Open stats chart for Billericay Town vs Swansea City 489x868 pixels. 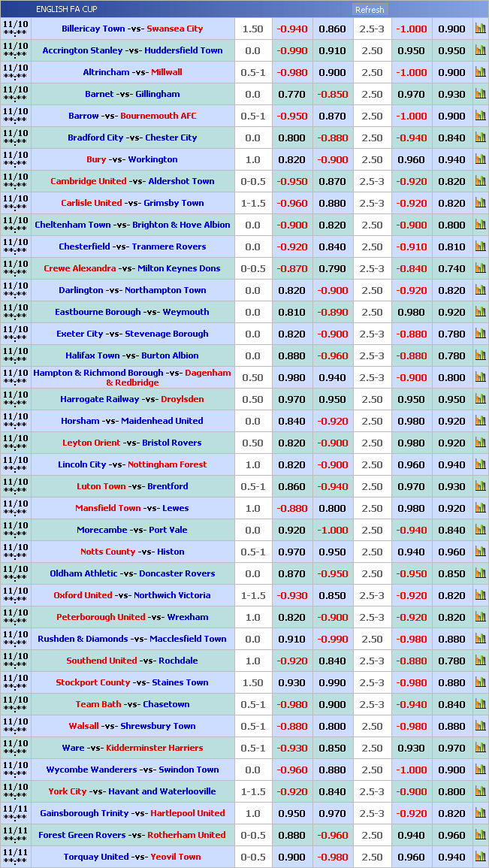[480, 29]
